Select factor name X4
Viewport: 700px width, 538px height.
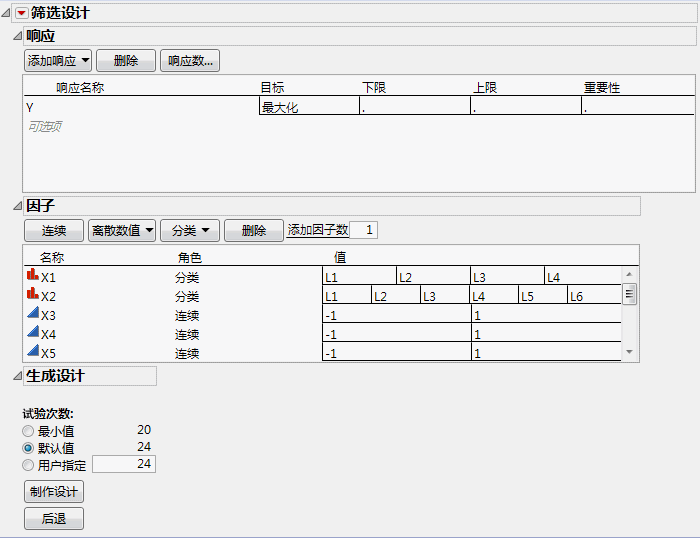pyautogui.click(x=48, y=335)
